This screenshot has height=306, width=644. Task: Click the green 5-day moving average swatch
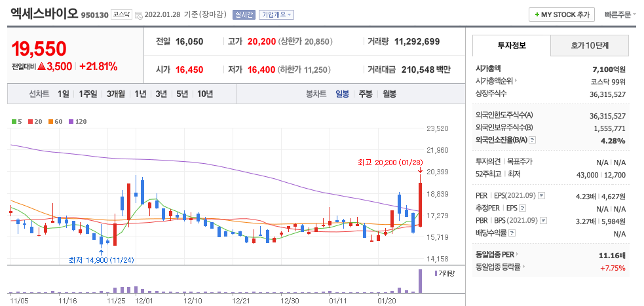pyautogui.click(x=14, y=122)
